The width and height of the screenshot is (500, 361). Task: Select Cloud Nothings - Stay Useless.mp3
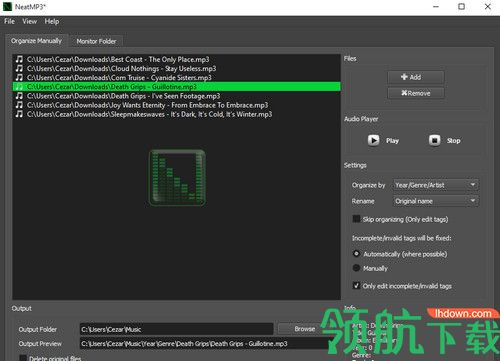(176, 68)
